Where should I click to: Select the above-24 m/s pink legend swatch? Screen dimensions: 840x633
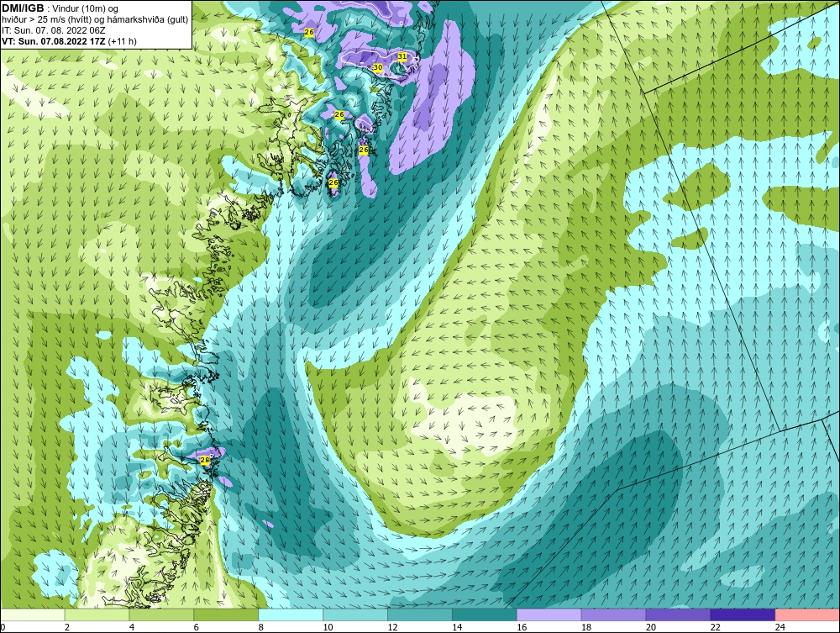click(x=807, y=615)
